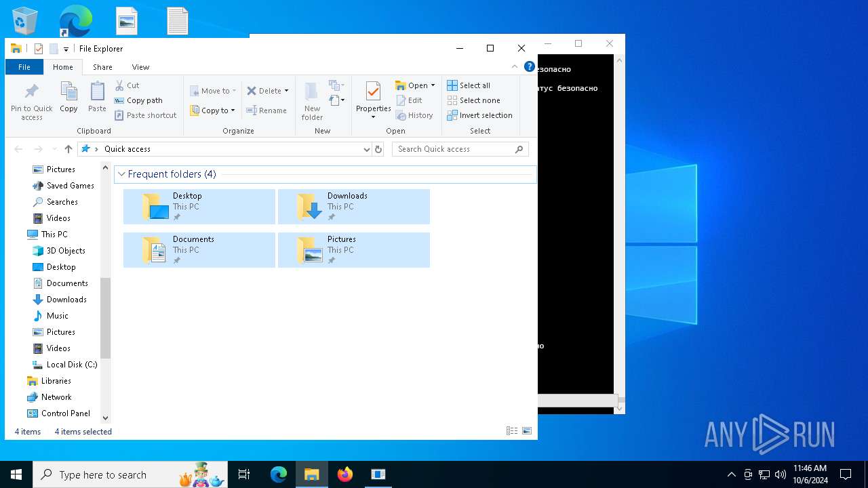Image resolution: width=868 pixels, height=488 pixels.
Task: Open Copy to dropdown
Action: (x=213, y=110)
